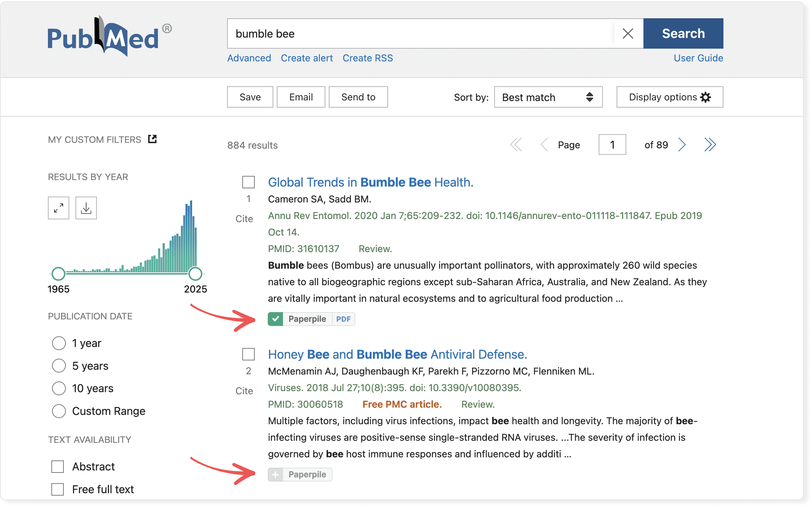
Task: Open the Paperpile PDF badge
Action: (343, 319)
